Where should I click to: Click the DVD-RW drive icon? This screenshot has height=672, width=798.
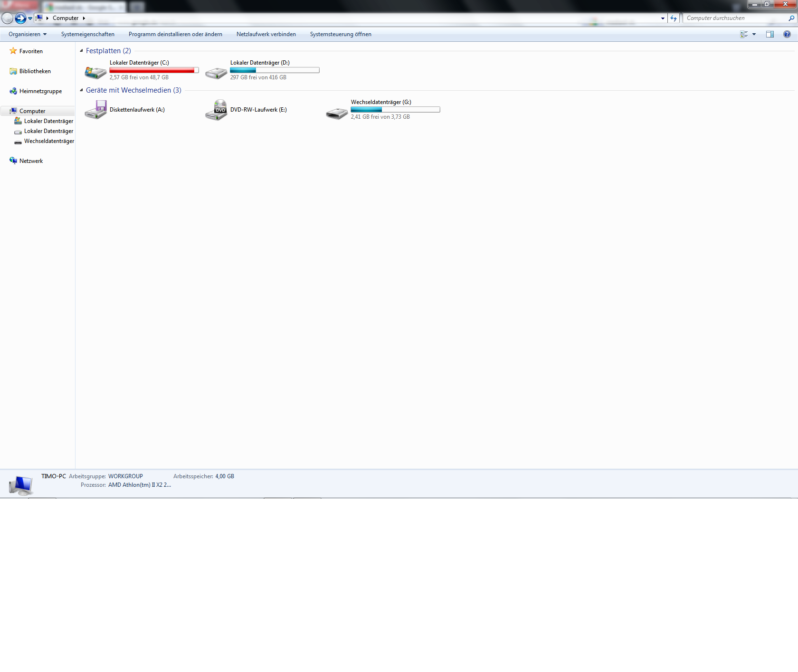[x=217, y=110]
